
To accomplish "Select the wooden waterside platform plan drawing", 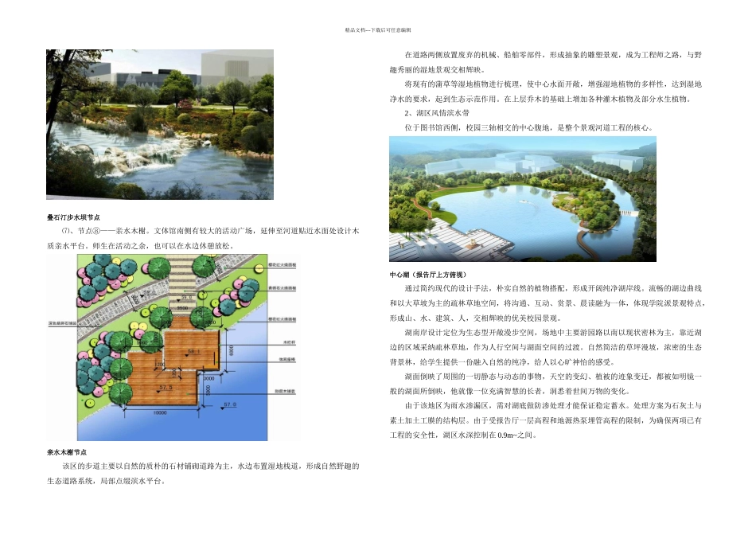I will point(173,347).
